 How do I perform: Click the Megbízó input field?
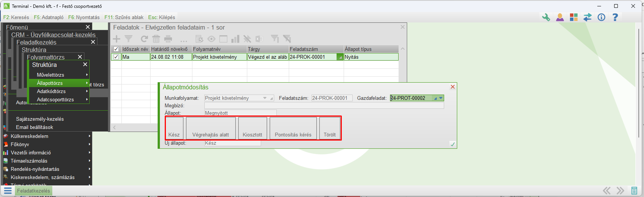point(324,105)
